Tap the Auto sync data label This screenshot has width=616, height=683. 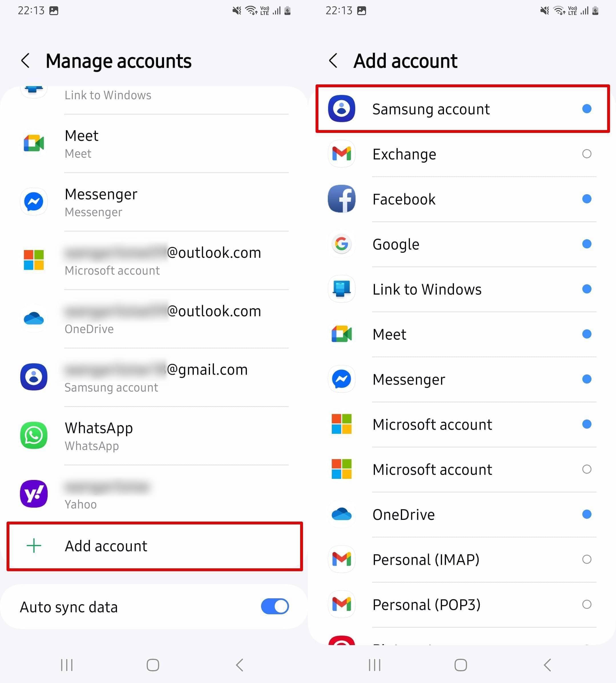(x=69, y=607)
